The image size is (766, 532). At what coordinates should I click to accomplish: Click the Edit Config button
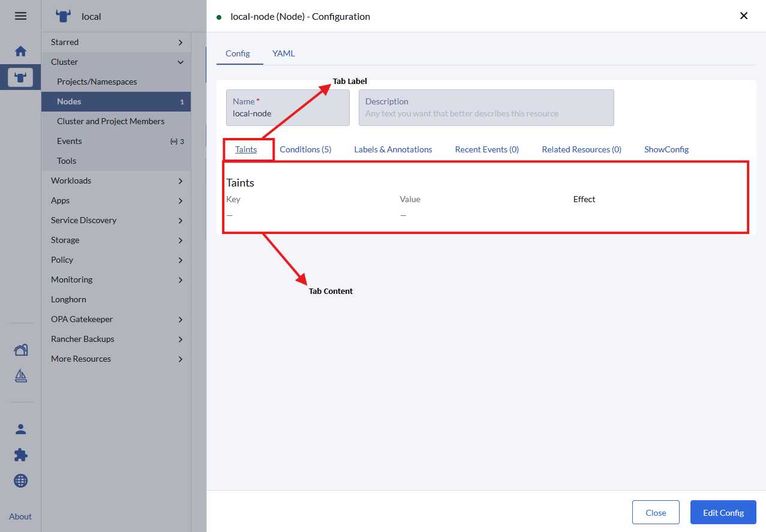pyautogui.click(x=723, y=512)
